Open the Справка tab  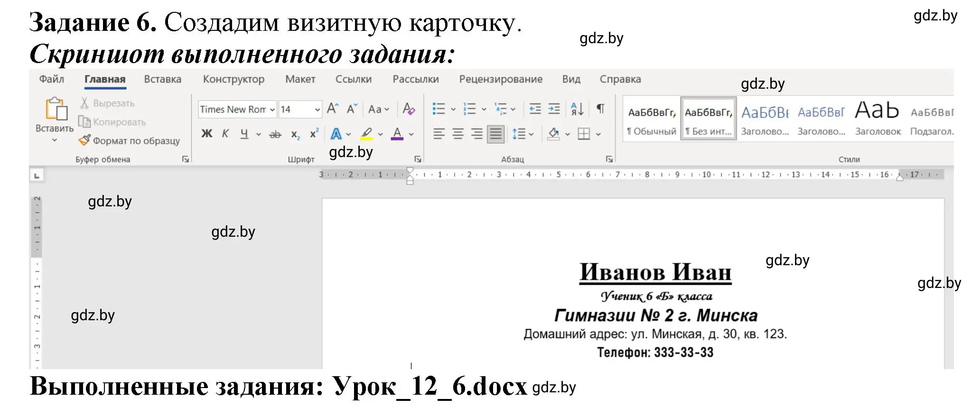[620, 79]
